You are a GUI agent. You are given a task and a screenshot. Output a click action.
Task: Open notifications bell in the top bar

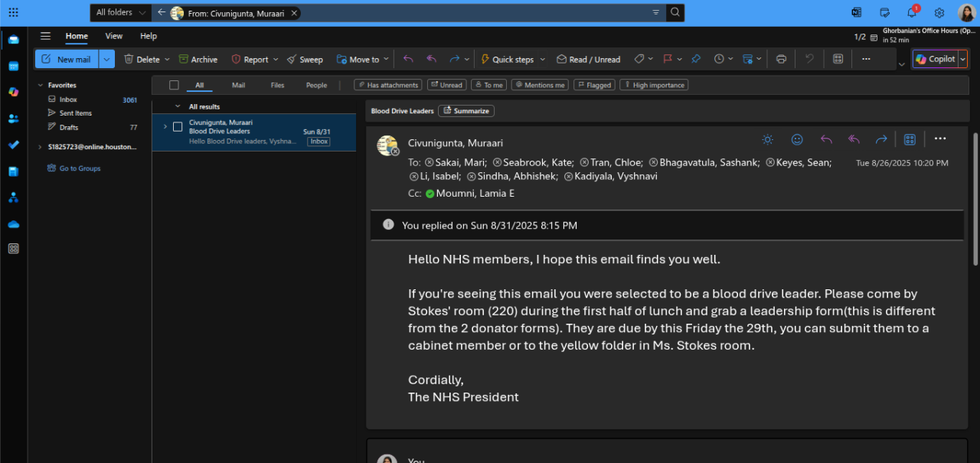[912, 12]
